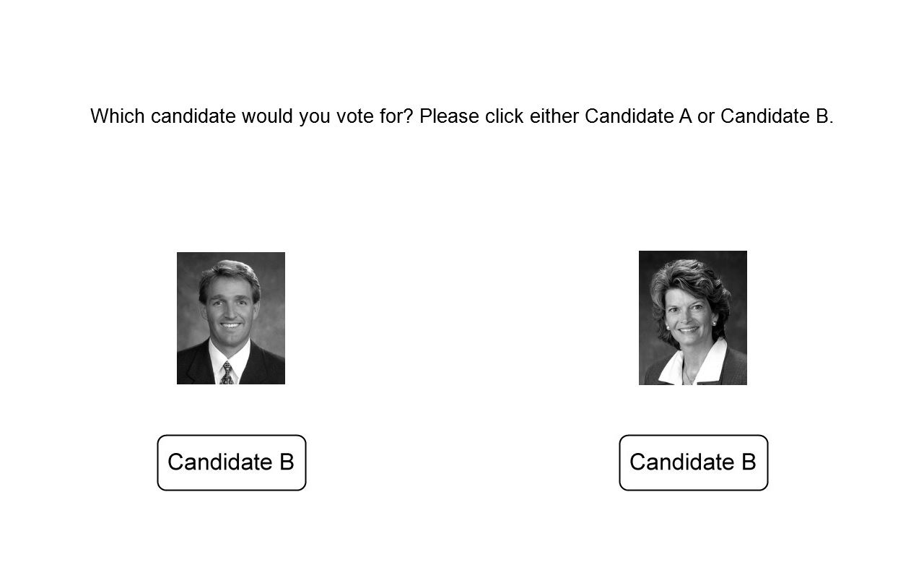Click the words 'Candidate B.' in the instruction sentence
Screen dimensions: 924x578
(777, 116)
